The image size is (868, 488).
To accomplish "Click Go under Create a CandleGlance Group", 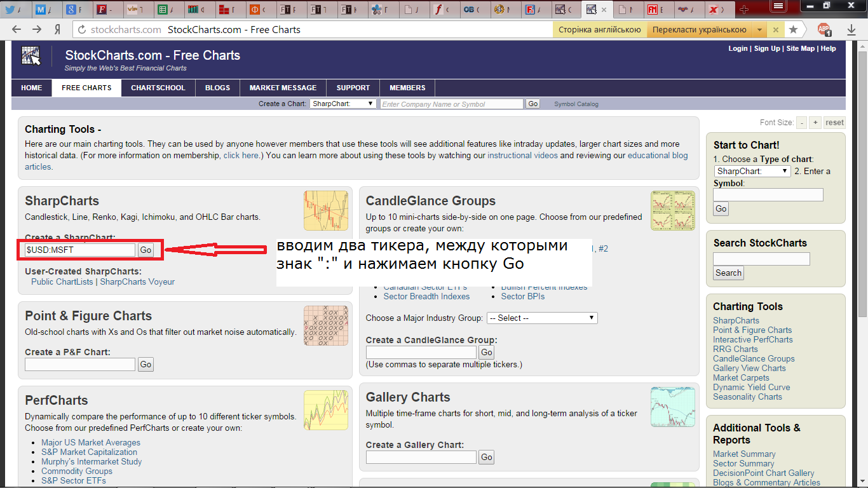I will pyautogui.click(x=486, y=352).
